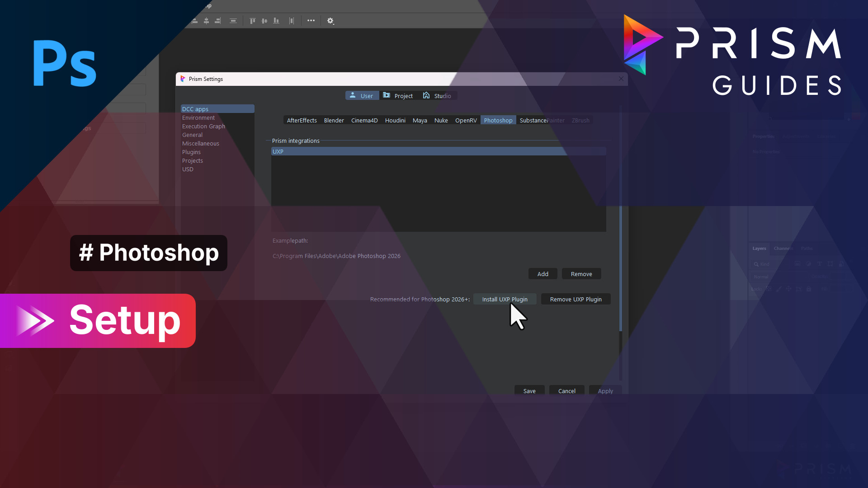868x488 pixels.
Task: Select the Blender app in the DCC row
Action: click(x=334, y=120)
